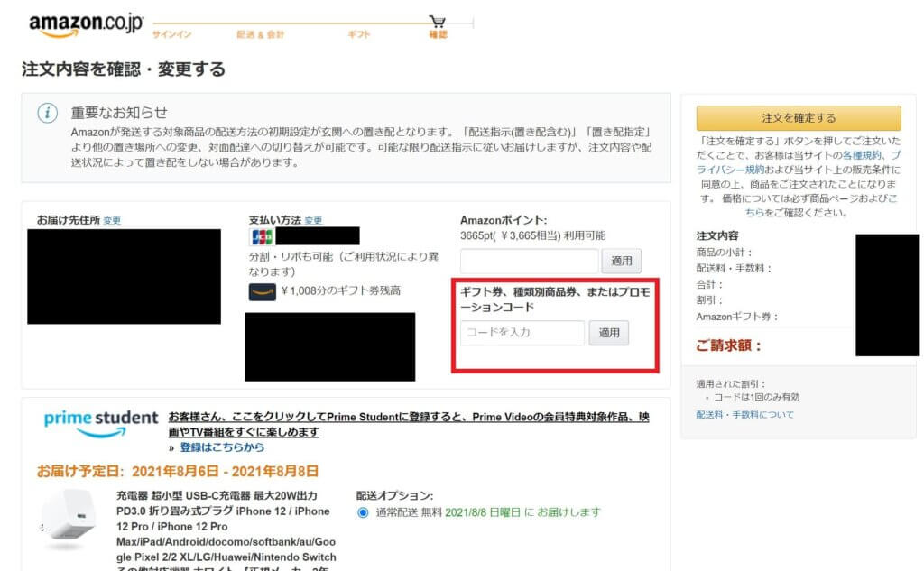Click the amazon.co.jp logo
Screen dimensions: 924x571
click(x=86, y=24)
